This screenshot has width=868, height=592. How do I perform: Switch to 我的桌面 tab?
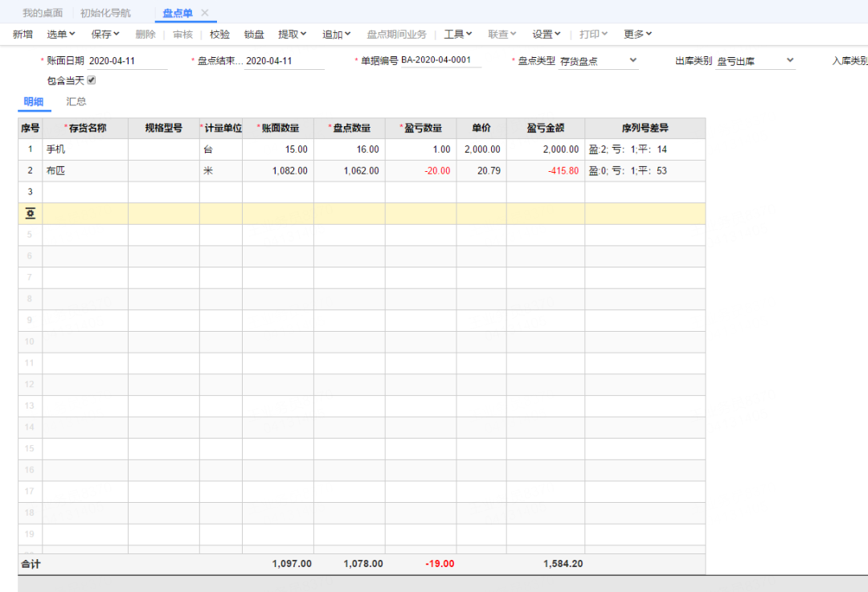pyautogui.click(x=43, y=13)
